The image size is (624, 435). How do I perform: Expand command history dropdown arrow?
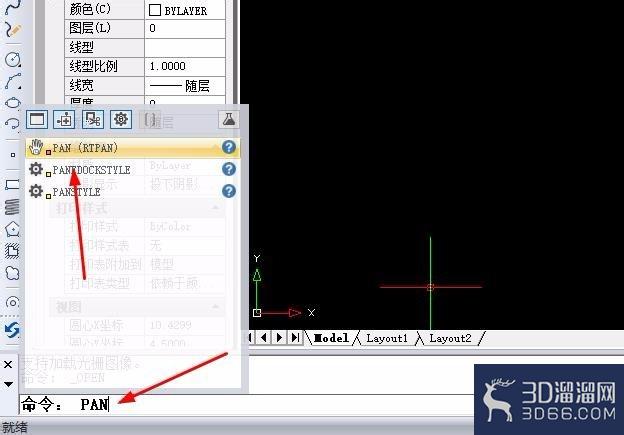click(x=8, y=384)
